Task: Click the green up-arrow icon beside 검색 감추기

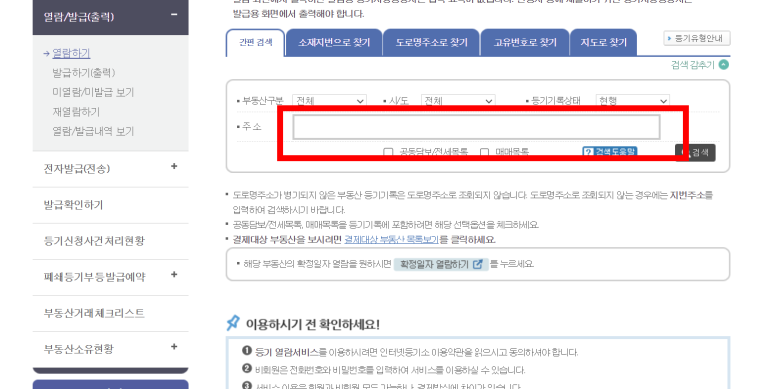Action: (723, 65)
